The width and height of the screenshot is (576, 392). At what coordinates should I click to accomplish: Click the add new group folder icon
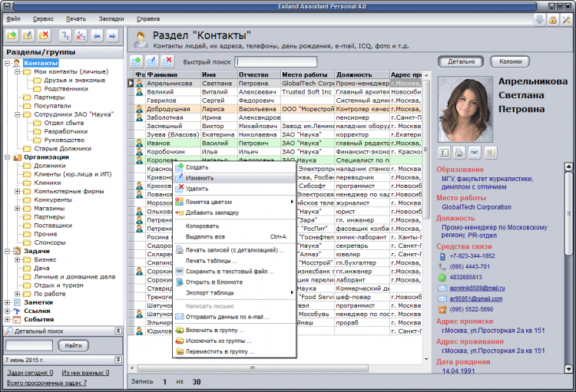[12, 35]
